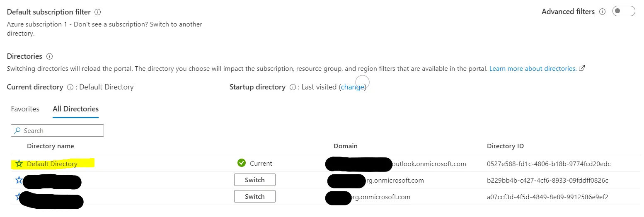Click external link icon after Learn more
Screen dimensions: 644x217
pyautogui.click(x=582, y=68)
